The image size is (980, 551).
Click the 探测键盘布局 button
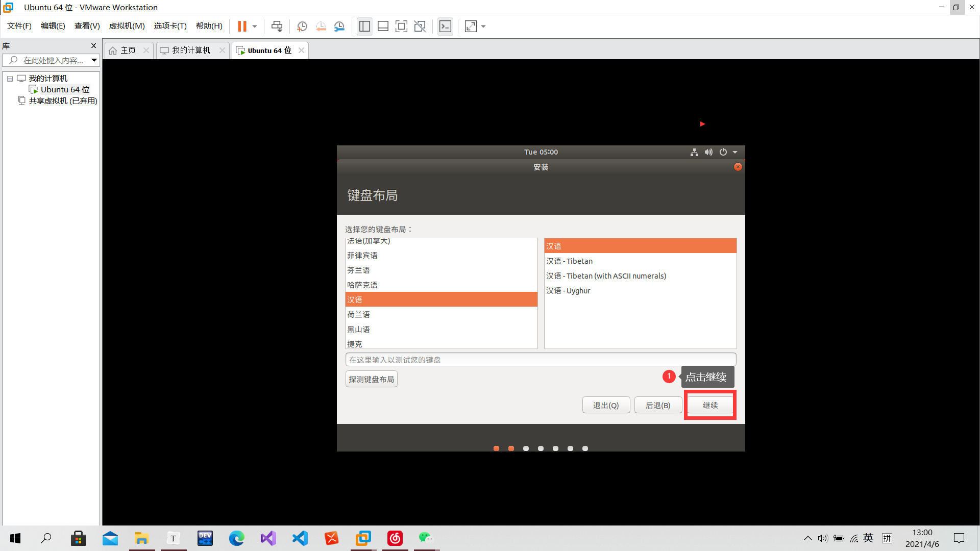click(371, 379)
